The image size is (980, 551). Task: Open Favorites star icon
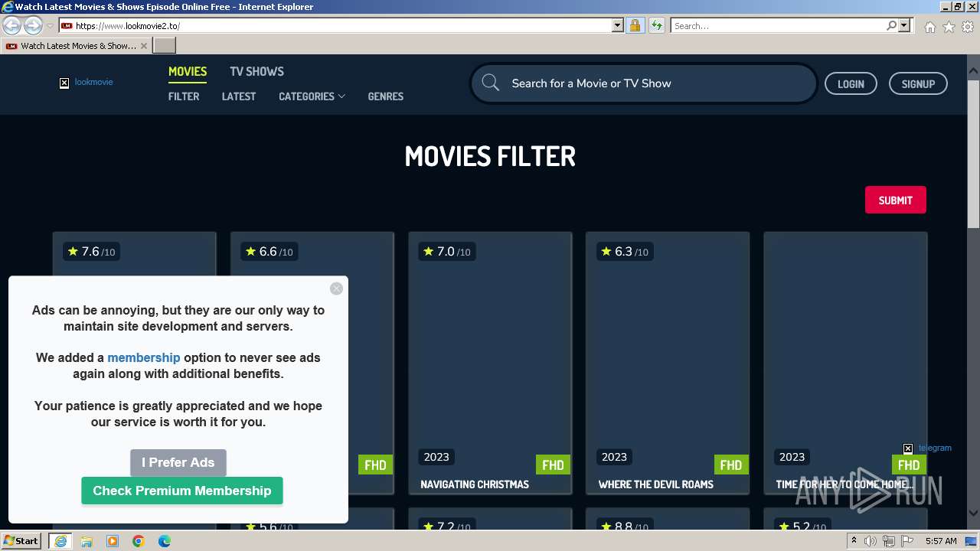coord(949,27)
